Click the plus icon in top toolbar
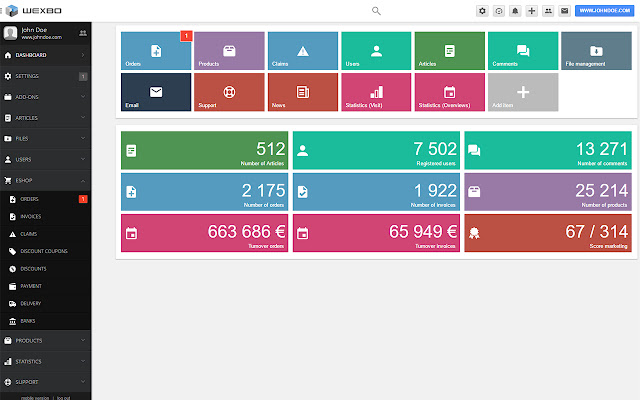The height and width of the screenshot is (400, 640). [x=531, y=11]
